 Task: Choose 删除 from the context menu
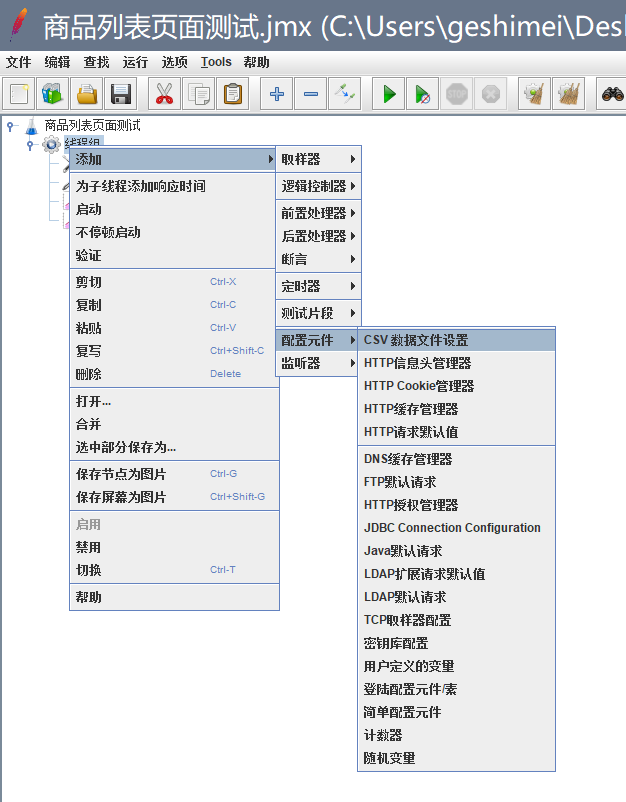click(173, 374)
